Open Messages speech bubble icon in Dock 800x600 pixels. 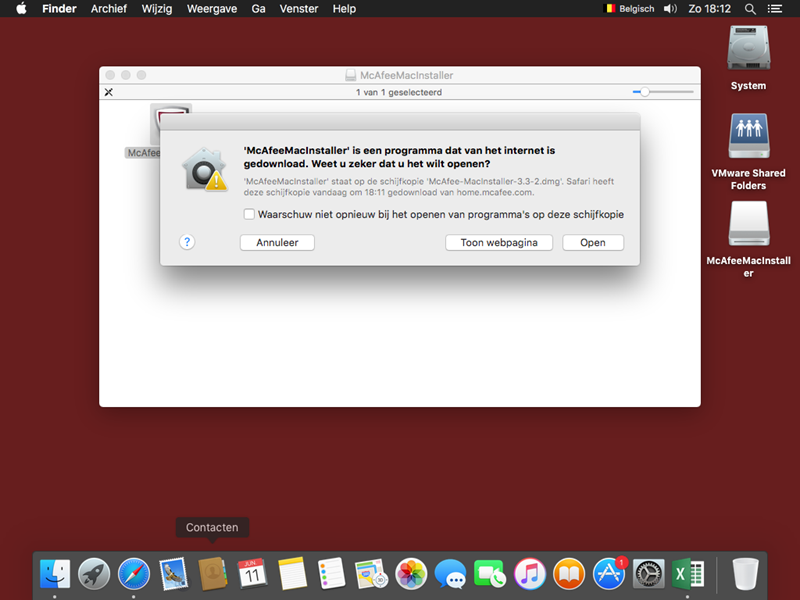coord(450,573)
